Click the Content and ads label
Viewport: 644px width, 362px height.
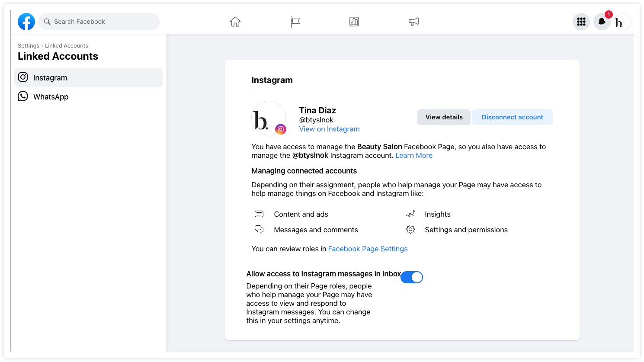pyautogui.click(x=301, y=214)
